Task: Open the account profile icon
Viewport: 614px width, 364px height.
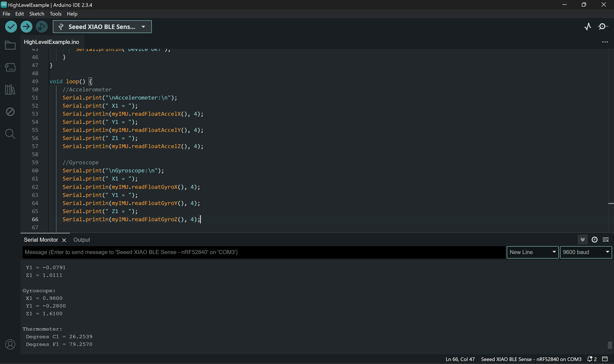Action: point(10,344)
